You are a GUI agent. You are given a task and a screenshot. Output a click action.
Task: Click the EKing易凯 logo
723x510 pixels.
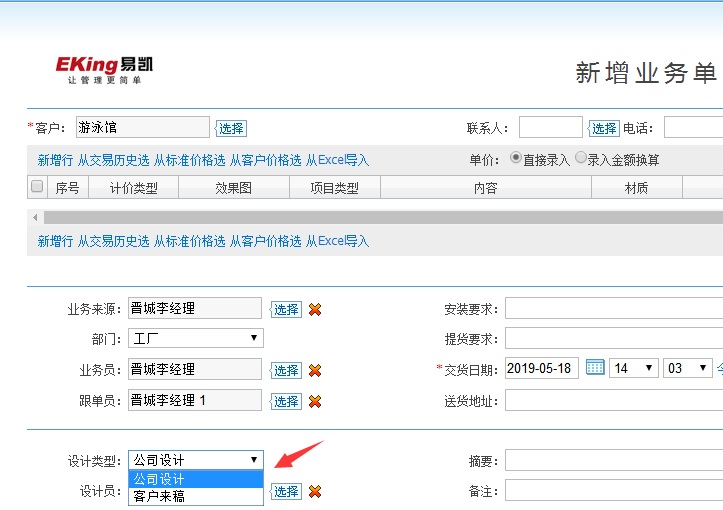pos(104,70)
